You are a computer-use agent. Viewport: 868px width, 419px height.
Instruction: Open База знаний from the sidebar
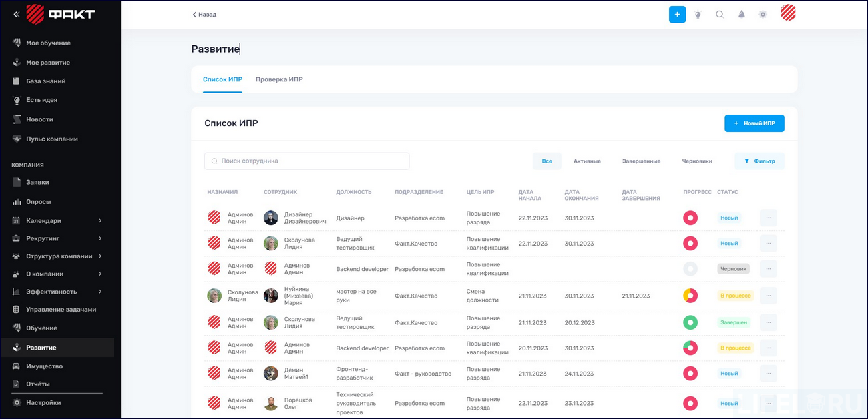(47, 82)
